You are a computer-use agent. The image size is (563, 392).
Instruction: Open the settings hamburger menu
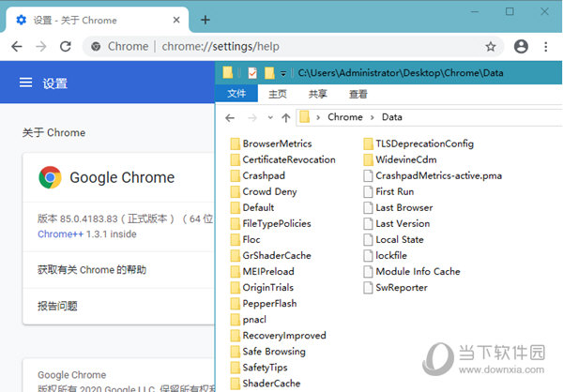click(x=25, y=83)
